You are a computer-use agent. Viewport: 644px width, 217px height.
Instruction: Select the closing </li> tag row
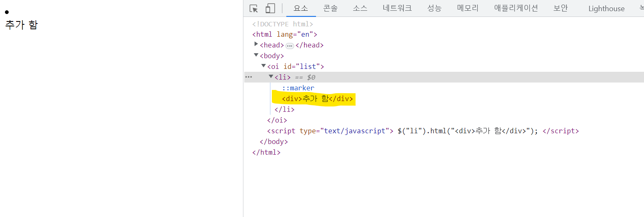(x=285, y=109)
